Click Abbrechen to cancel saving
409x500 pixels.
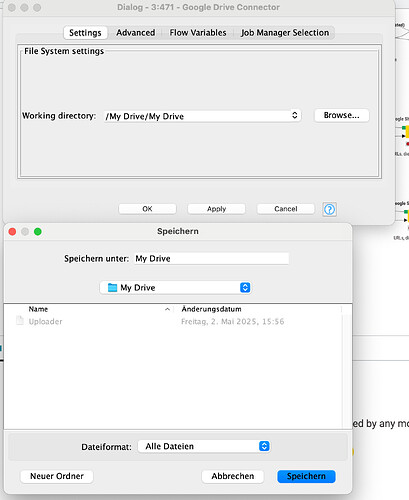click(x=233, y=476)
